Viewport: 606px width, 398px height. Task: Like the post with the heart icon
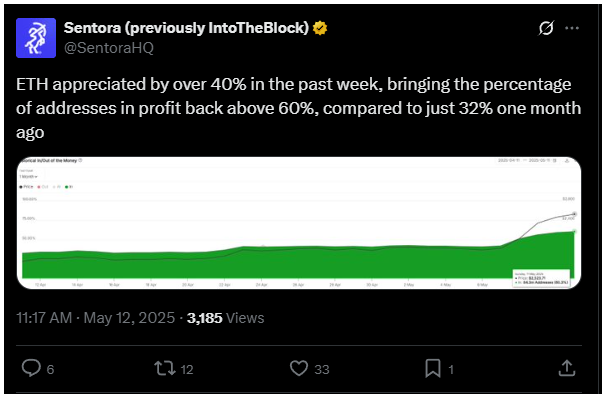[x=299, y=368]
